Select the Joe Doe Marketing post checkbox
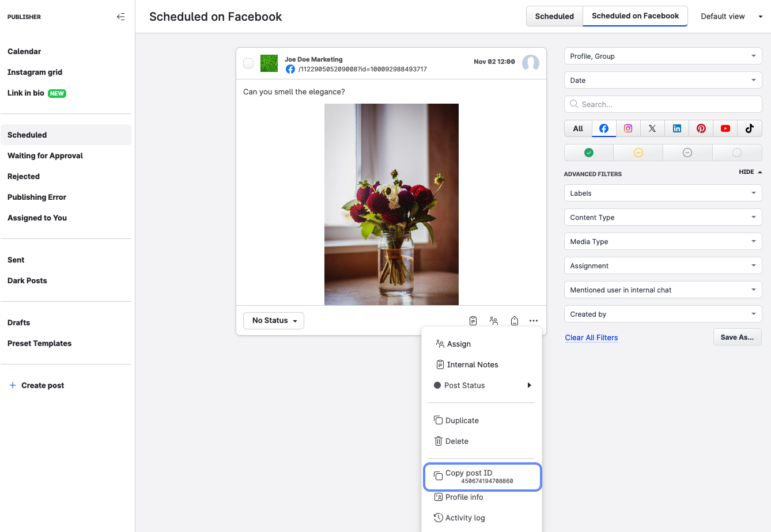 248,63
